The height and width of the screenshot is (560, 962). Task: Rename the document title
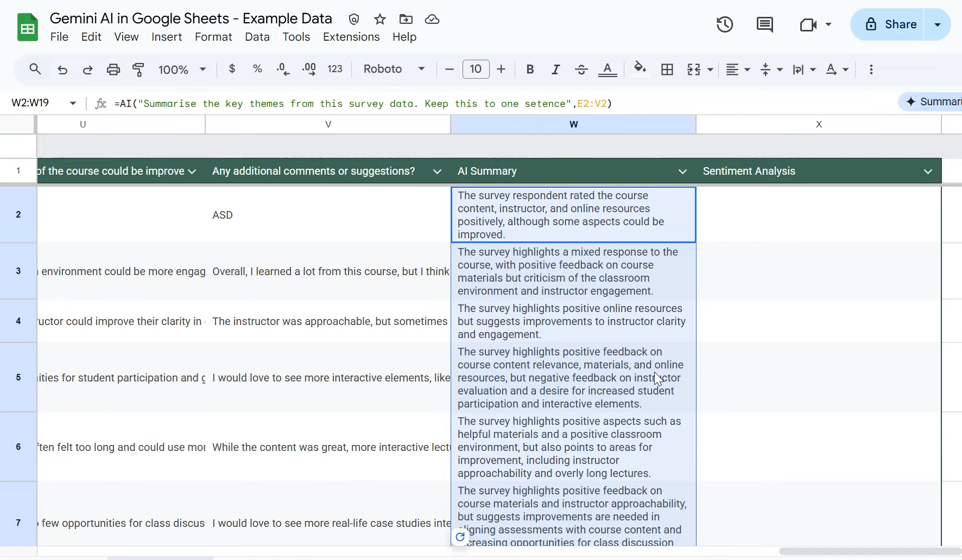click(x=191, y=18)
